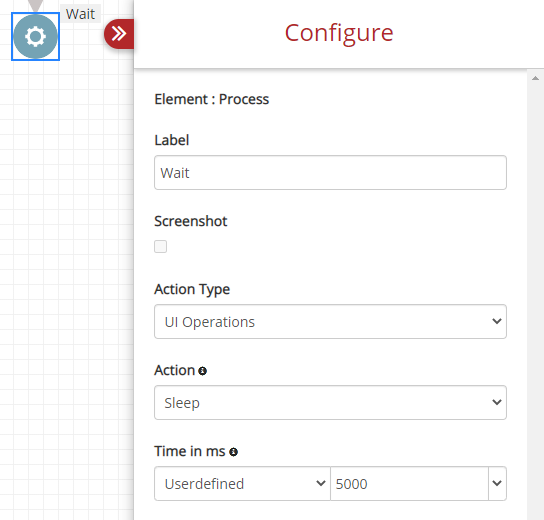The height and width of the screenshot is (520, 544).
Task: Open the Action Type dropdown showing UI Operations
Action: tap(330, 322)
